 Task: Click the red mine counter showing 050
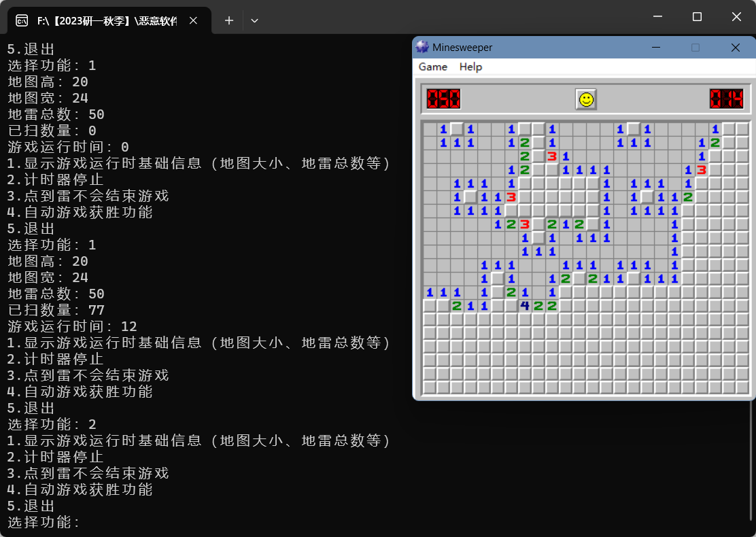[x=443, y=99]
